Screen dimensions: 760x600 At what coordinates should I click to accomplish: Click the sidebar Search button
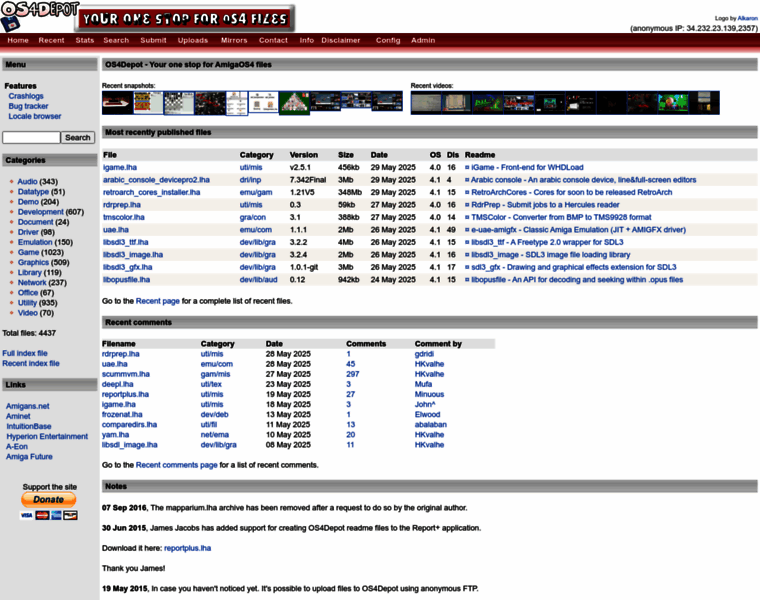pos(78,138)
